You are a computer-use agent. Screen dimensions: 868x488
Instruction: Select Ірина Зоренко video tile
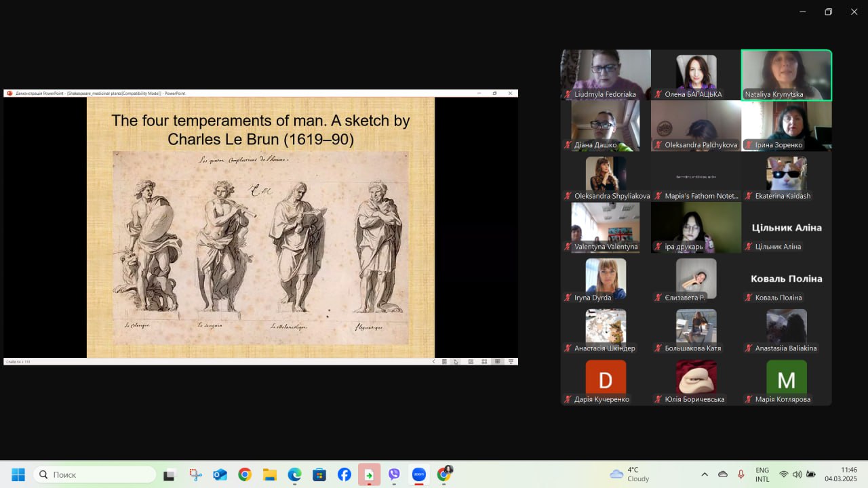(787, 125)
